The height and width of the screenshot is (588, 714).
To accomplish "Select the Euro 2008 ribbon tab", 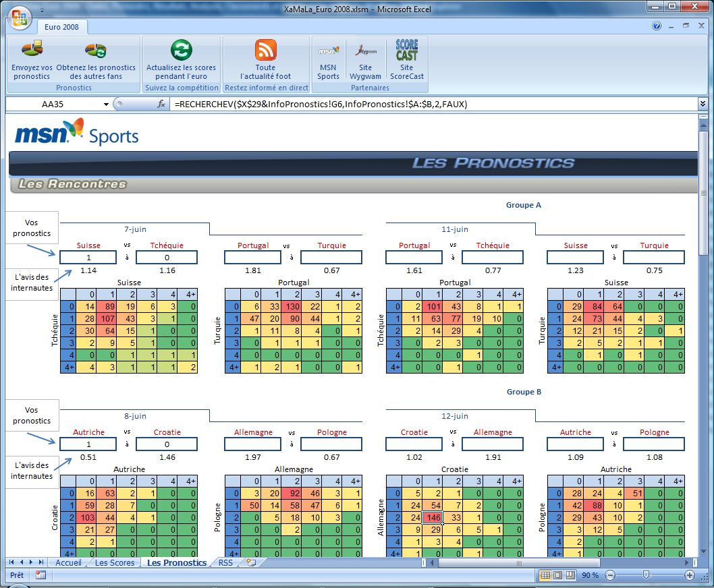I will point(61,27).
